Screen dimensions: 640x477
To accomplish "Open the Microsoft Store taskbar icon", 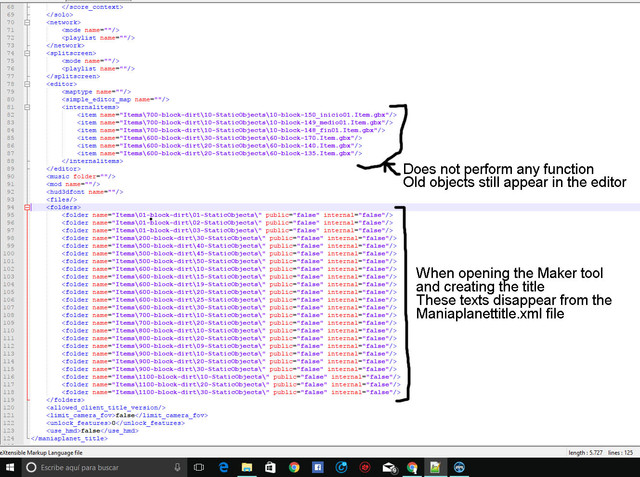I will pyautogui.click(x=270, y=467).
